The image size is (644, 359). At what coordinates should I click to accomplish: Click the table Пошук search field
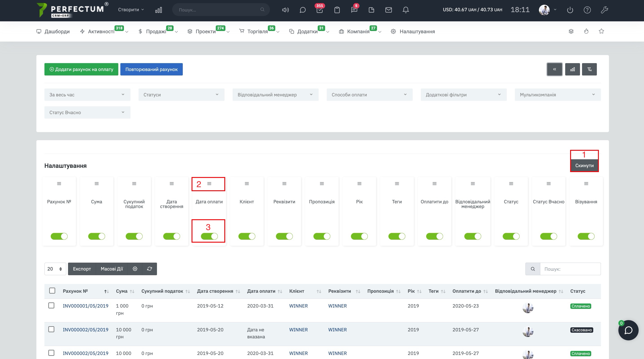tap(570, 269)
